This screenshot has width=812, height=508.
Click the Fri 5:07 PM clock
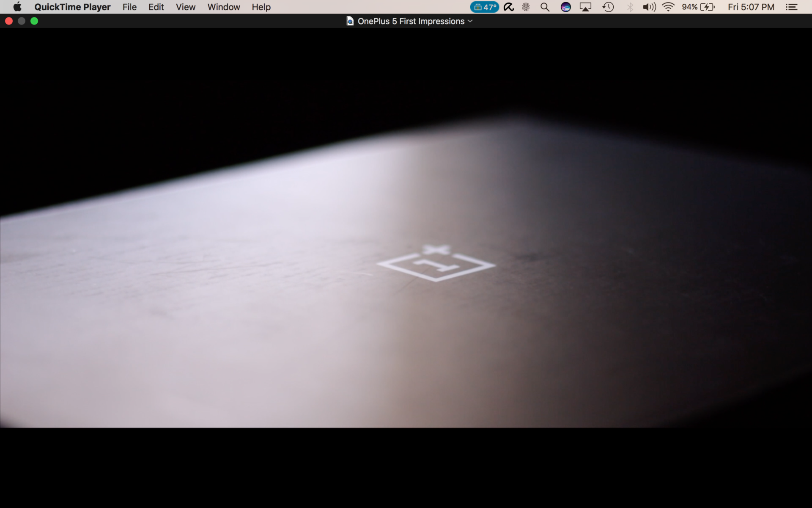pos(751,7)
